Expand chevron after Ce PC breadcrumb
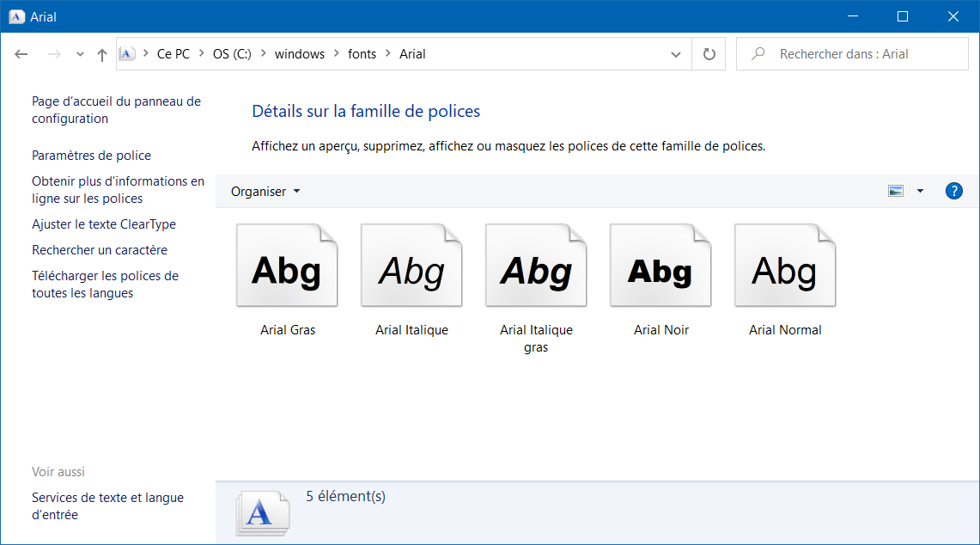Image resolution: width=980 pixels, height=545 pixels. pos(202,54)
